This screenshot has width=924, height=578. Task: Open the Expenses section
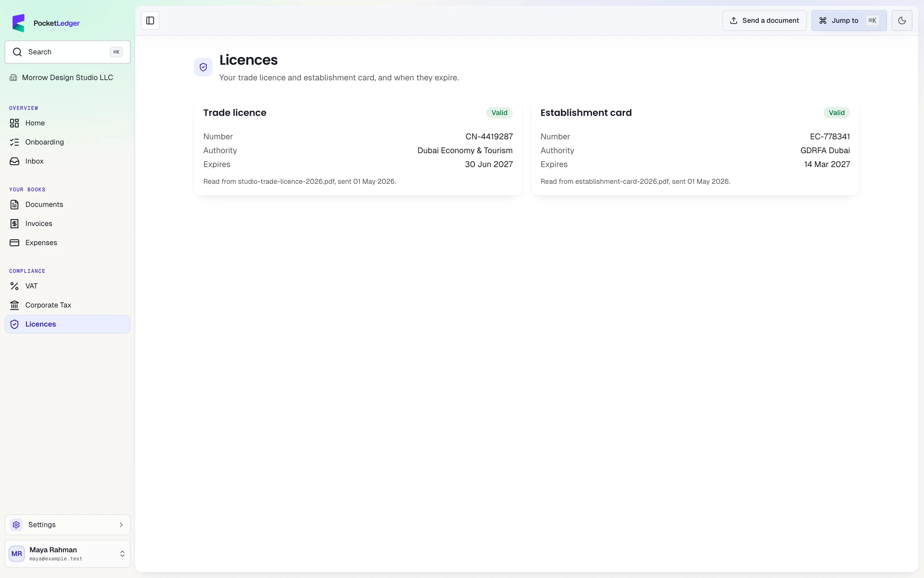(x=68, y=243)
